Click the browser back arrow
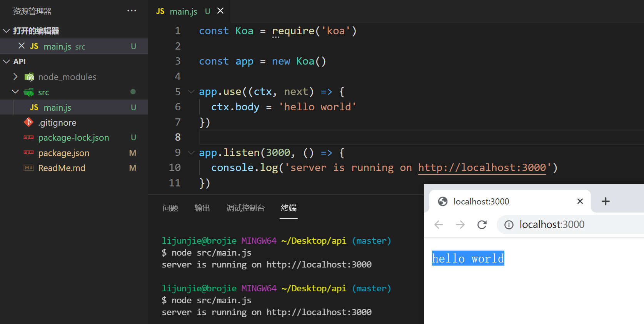The image size is (644, 324). tap(439, 224)
